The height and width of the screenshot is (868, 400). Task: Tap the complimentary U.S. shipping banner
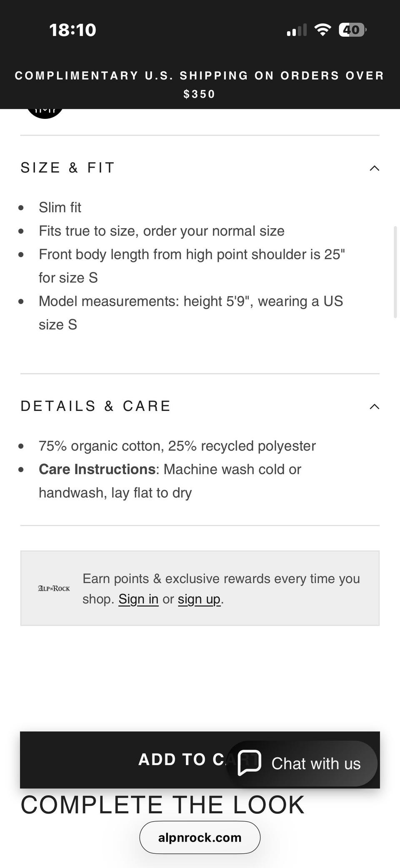click(200, 85)
